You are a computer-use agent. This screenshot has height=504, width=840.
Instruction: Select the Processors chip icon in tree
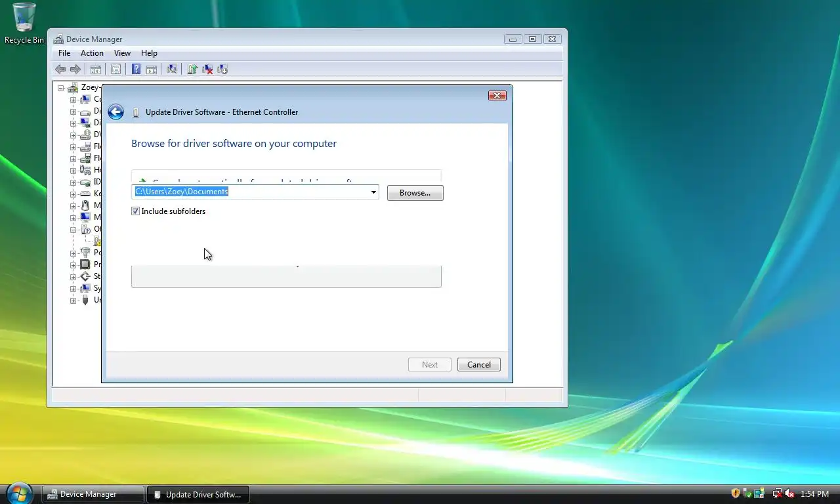pyautogui.click(x=85, y=264)
